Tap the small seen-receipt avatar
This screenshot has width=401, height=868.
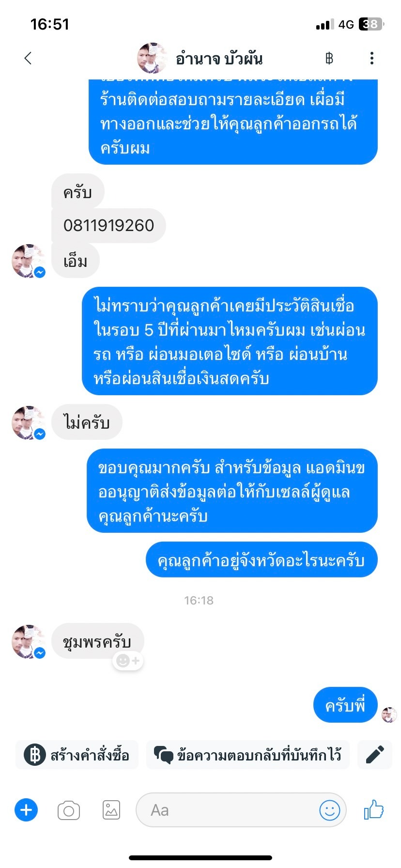point(389,714)
